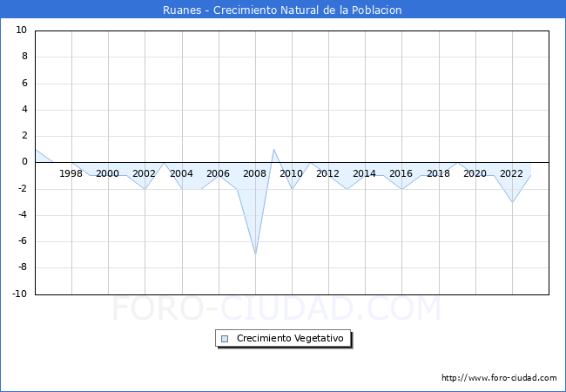The height and width of the screenshot is (392, 566).
Task: Click the 2008 minimum data point at -7
Action: point(255,254)
